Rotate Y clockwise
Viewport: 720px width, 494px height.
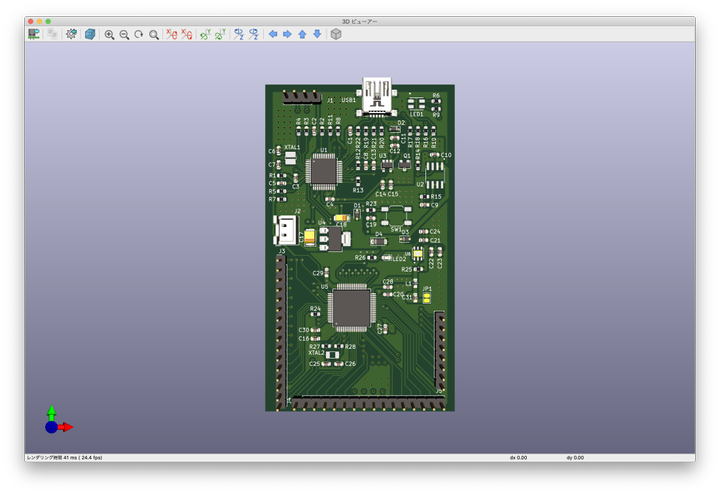pos(205,34)
